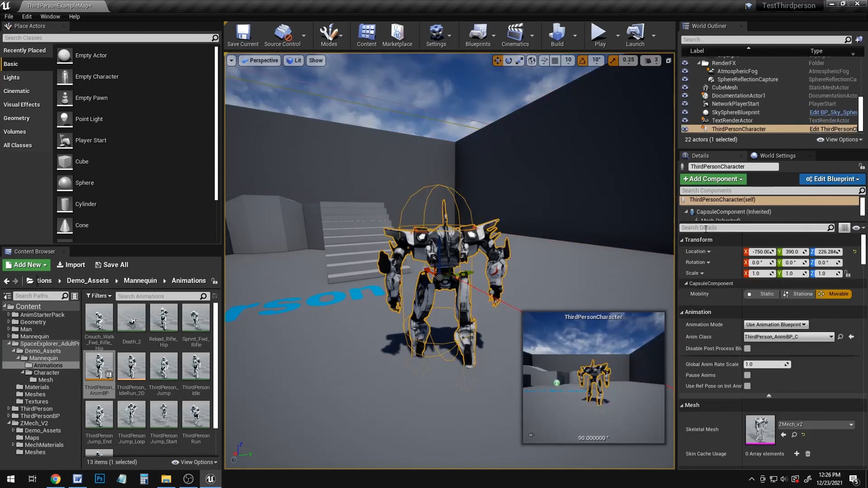
Task: Select the Lights category in Place Actors
Action: [12, 77]
